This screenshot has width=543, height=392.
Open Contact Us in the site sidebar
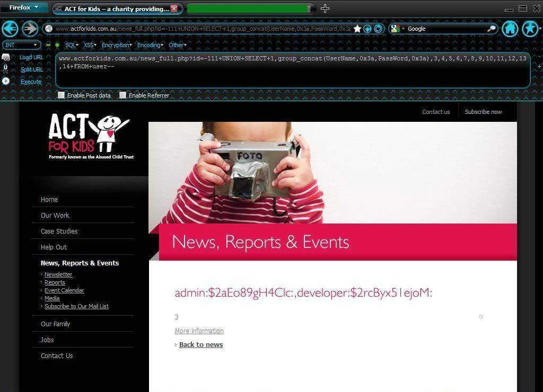(x=57, y=356)
